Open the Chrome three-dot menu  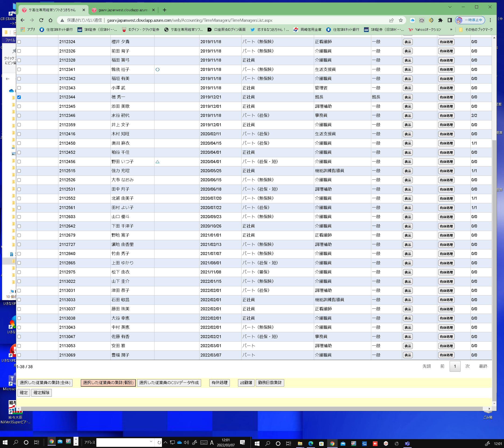coord(490,20)
